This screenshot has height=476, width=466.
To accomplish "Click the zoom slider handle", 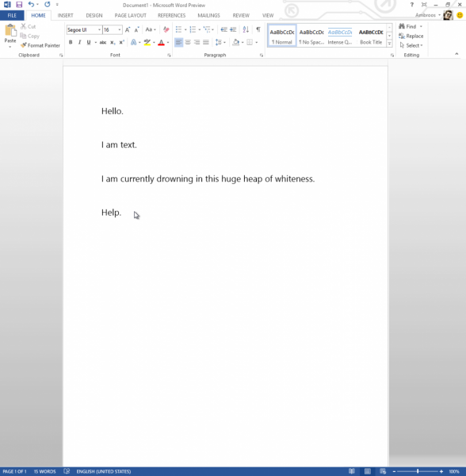I will click(418, 471).
